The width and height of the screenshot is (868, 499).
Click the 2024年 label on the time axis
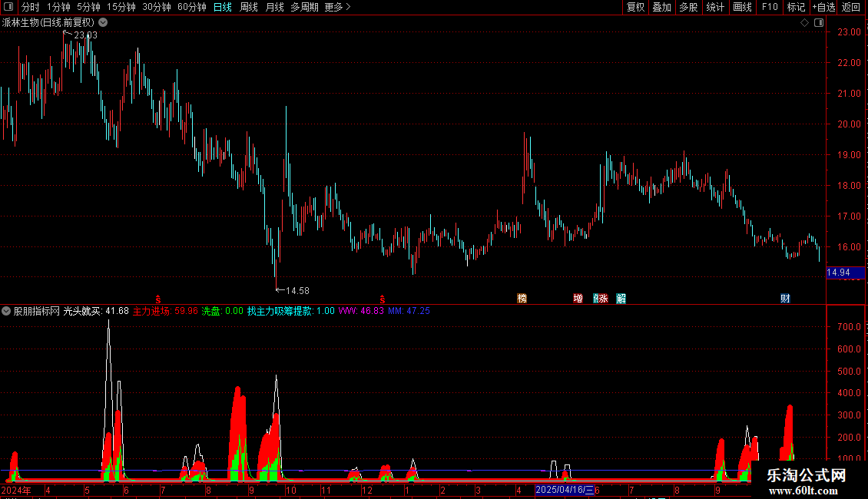coord(16,490)
